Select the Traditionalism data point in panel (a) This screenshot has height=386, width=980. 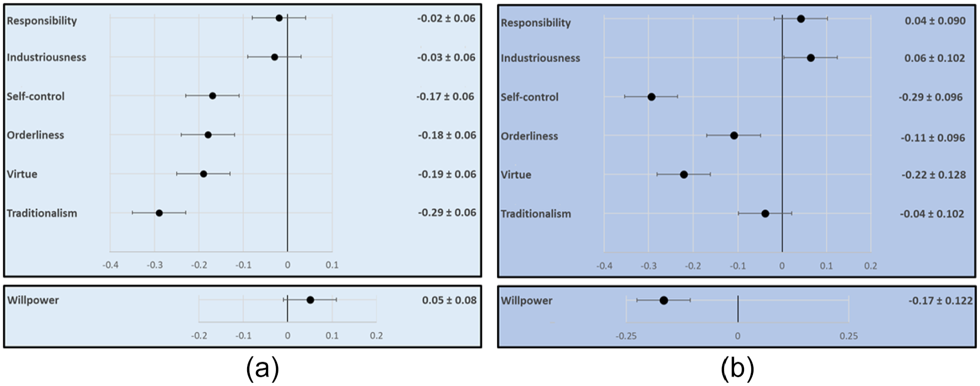pyautogui.click(x=159, y=213)
